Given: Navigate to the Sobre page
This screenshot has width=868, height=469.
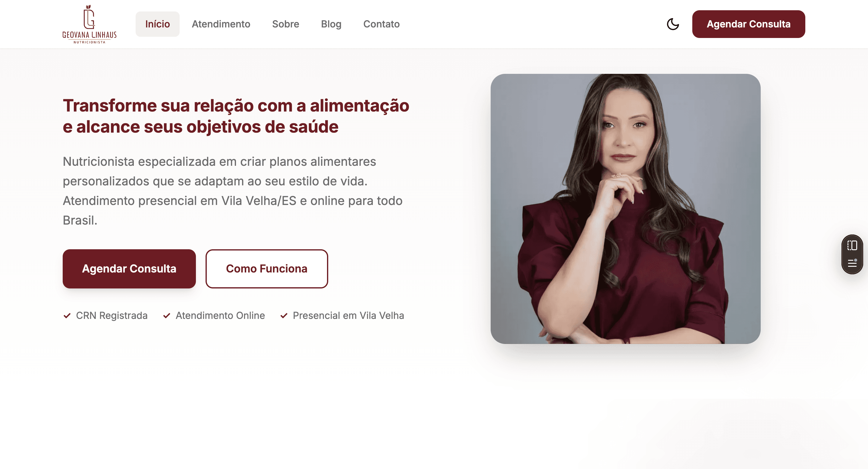Looking at the screenshot, I should [285, 24].
